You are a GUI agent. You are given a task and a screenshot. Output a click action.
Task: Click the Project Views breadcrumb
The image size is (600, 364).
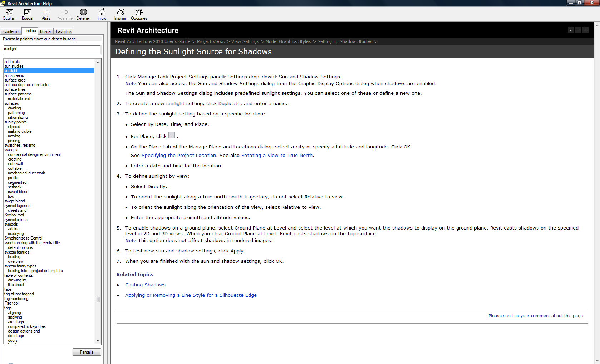[x=211, y=41]
